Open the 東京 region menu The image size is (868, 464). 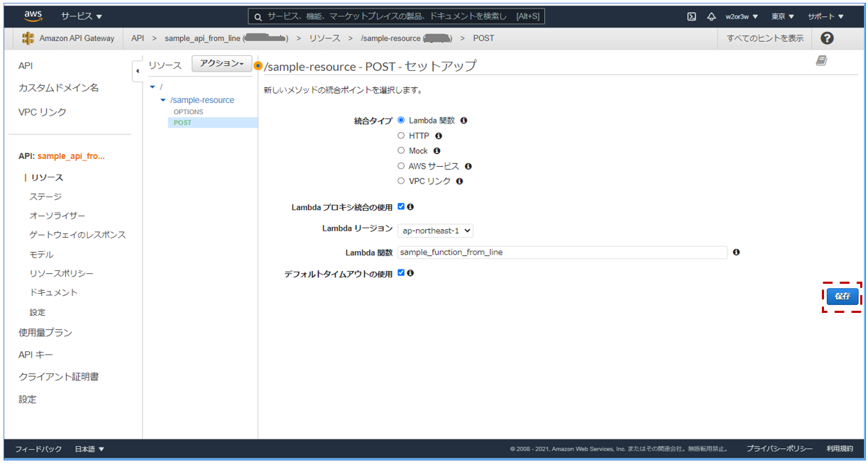tap(781, 16)
